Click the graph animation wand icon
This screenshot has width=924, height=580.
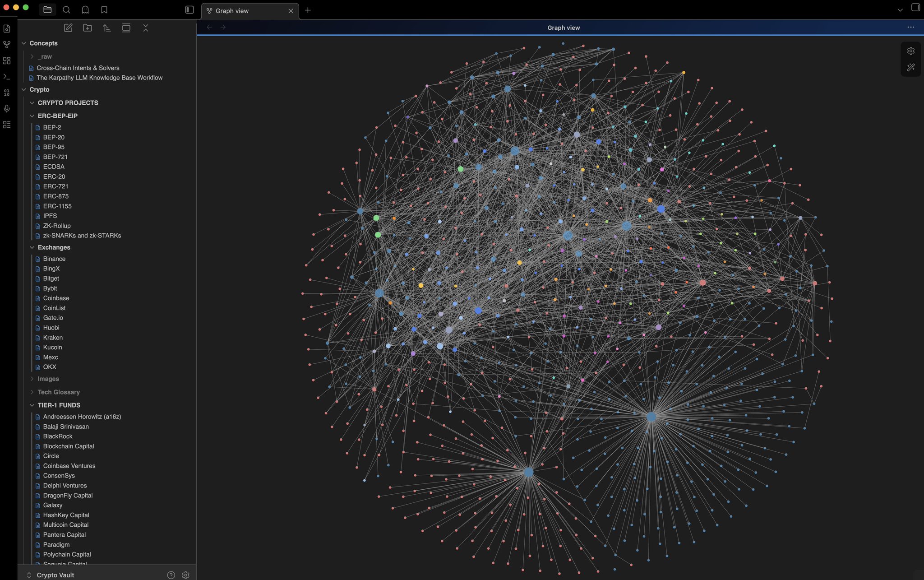point(910,67)
